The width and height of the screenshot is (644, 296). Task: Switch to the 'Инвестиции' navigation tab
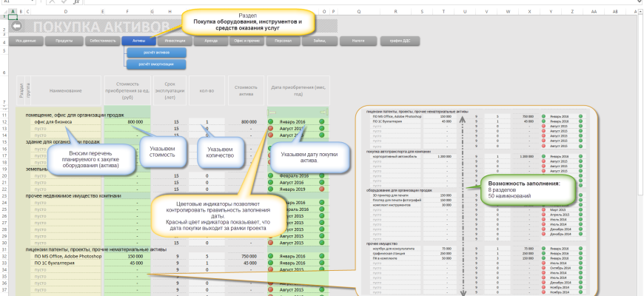click(x=175, y=41)
